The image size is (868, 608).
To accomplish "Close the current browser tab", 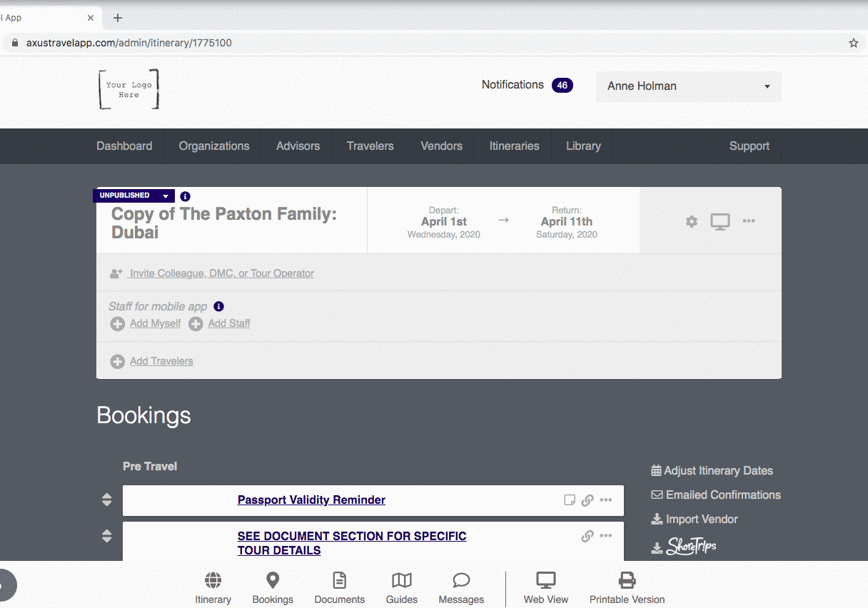I will click(91, 18).
